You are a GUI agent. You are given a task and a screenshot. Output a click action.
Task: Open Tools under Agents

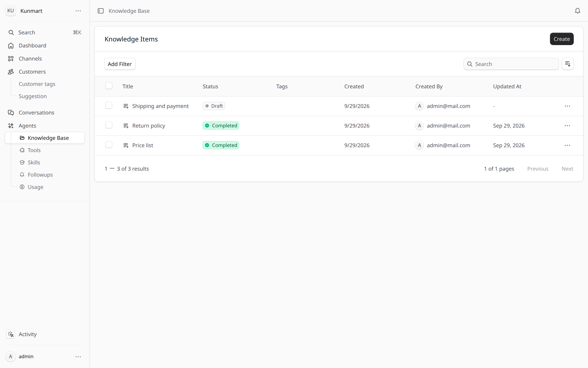pos(34,150)
